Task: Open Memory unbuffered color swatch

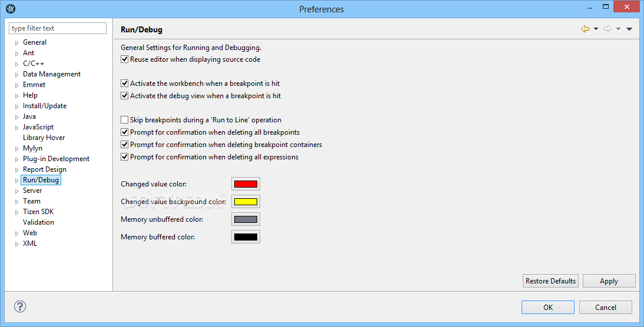Action: (x=245, y=219)
